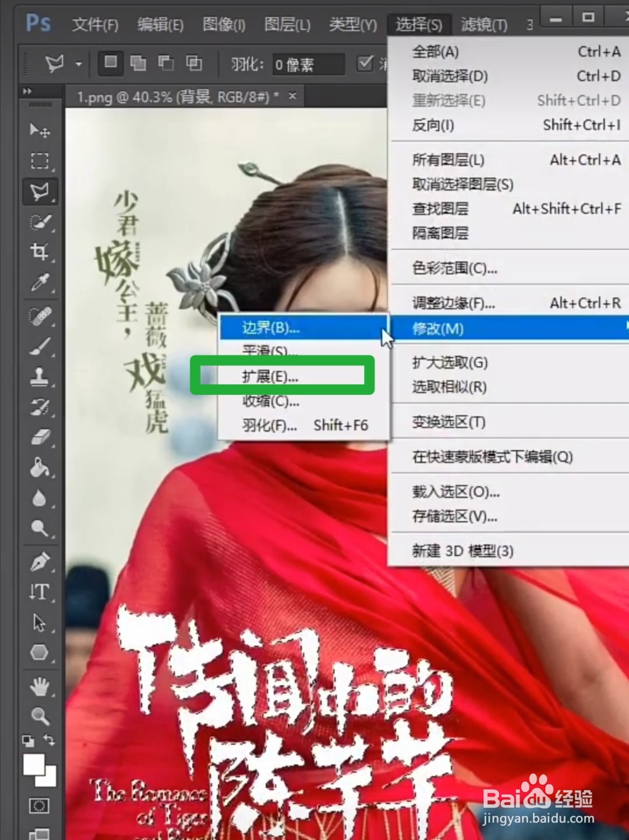Choose 羽化(F)... feather selection
Image resolution: width=629 pixels, height=840 pixels.
304,426
